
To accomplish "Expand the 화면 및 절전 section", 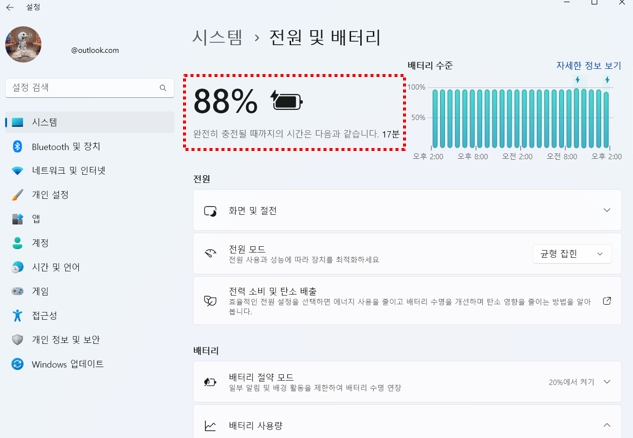I will pos(606,211).
